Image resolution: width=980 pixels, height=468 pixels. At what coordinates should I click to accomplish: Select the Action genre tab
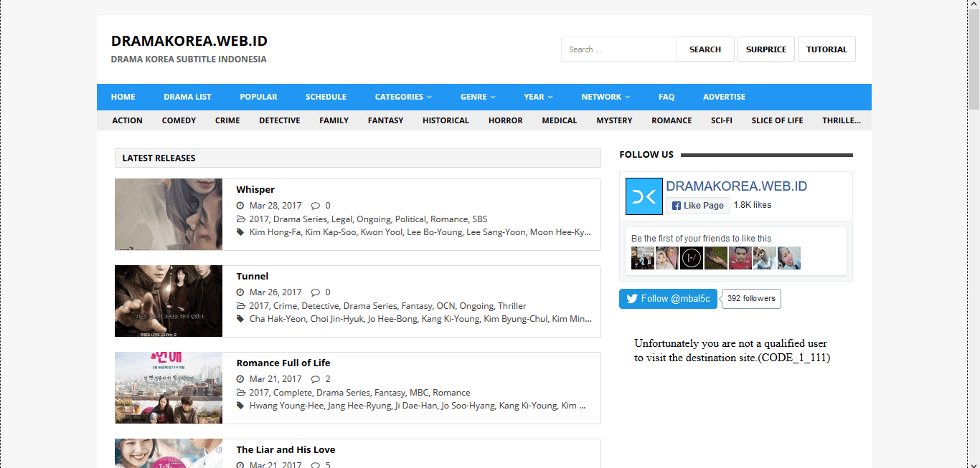tap(127, 120)
